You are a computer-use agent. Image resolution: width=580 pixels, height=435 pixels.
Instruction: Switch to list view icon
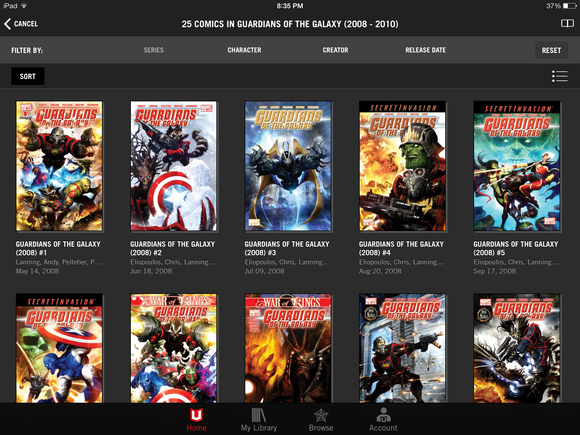tap(560, 76)
